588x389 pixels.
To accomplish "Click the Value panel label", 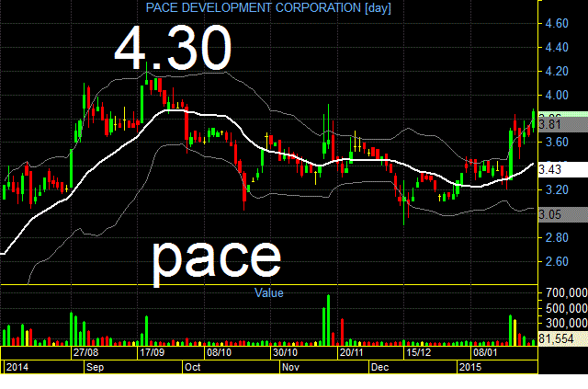I will tap(269, 292).
